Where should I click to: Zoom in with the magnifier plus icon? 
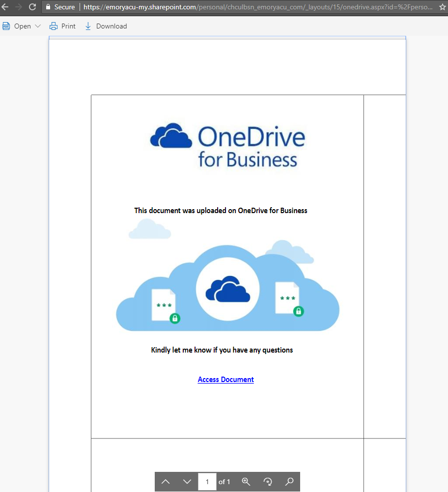(x=246, y=482)
